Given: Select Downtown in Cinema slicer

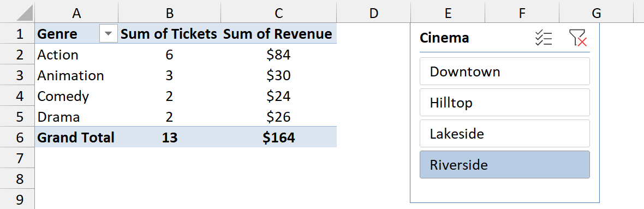Looking at the screenshot, I should coord(505,71).
